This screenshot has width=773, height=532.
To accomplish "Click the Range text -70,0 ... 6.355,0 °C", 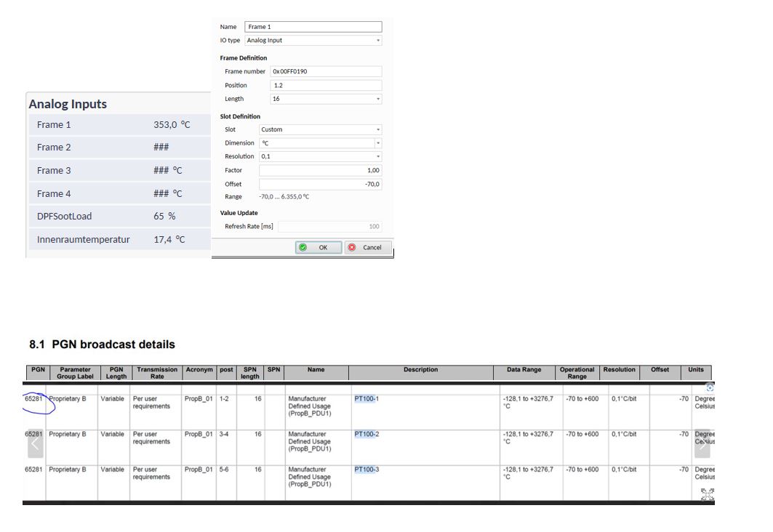I will coord(284,196).
